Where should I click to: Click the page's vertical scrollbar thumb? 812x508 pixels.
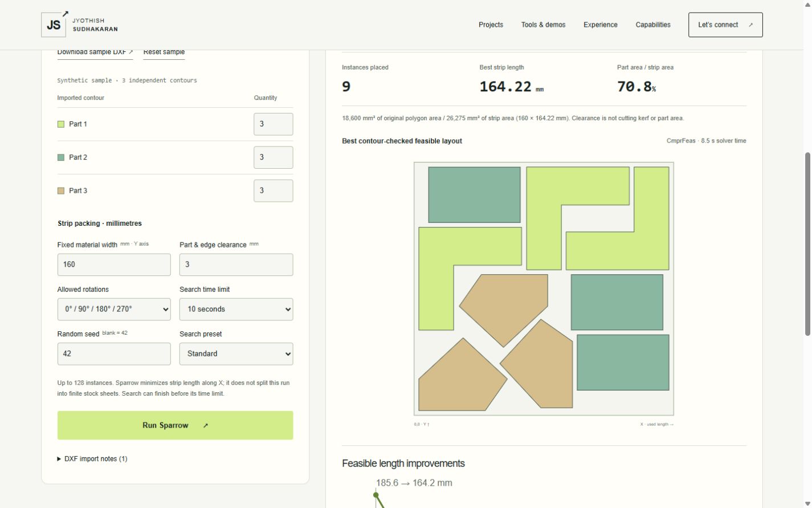[x=807, y=243]
